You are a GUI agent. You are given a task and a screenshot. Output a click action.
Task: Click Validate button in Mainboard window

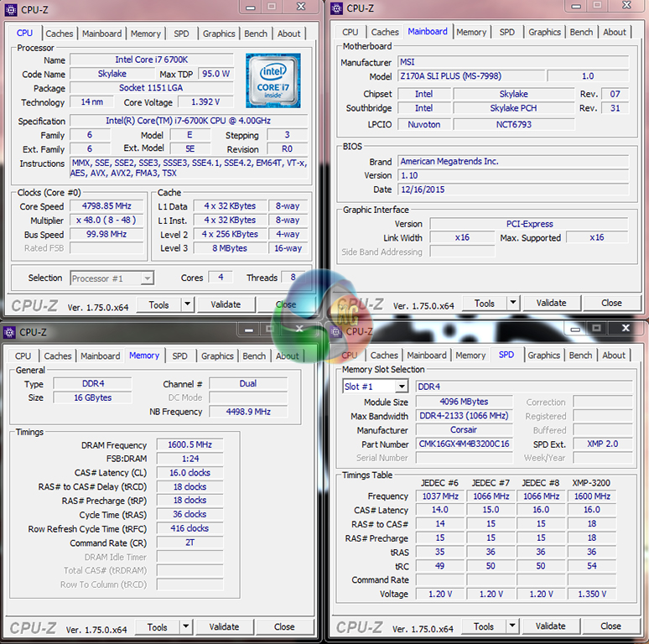[x=552, y=303]
